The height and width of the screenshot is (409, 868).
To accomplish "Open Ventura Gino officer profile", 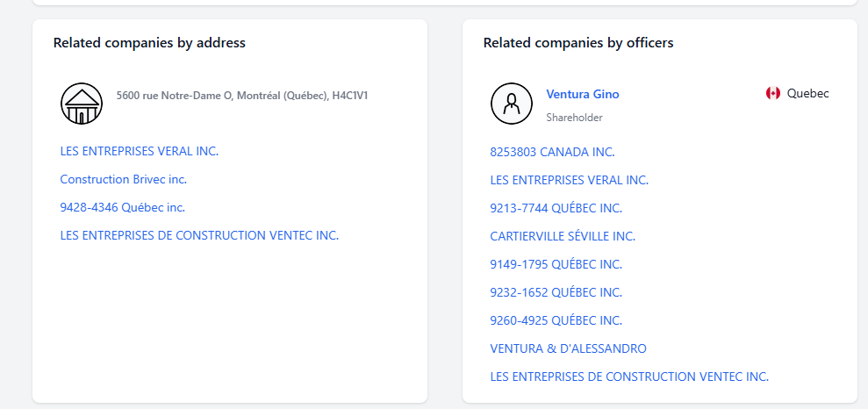I will point(583,94).
